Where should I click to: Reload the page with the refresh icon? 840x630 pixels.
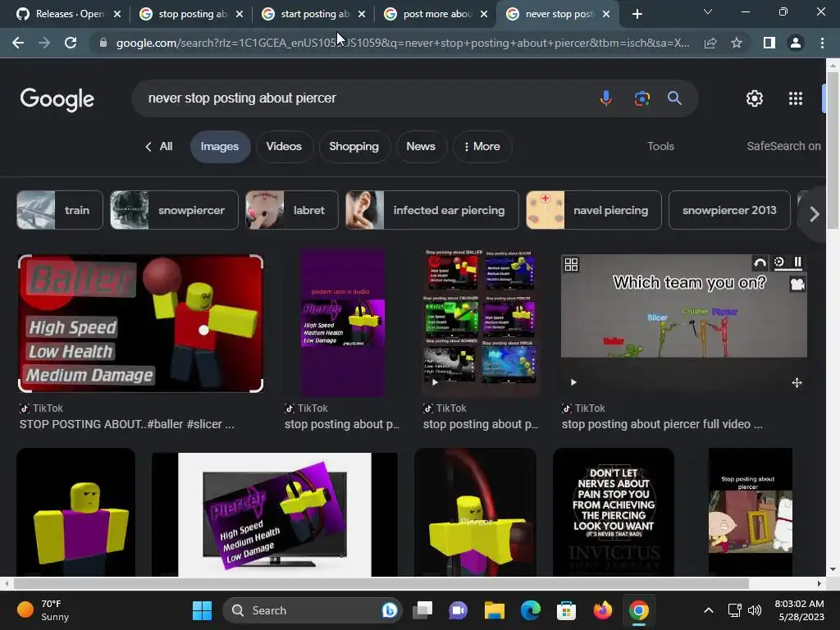click(x=71, y=43)
